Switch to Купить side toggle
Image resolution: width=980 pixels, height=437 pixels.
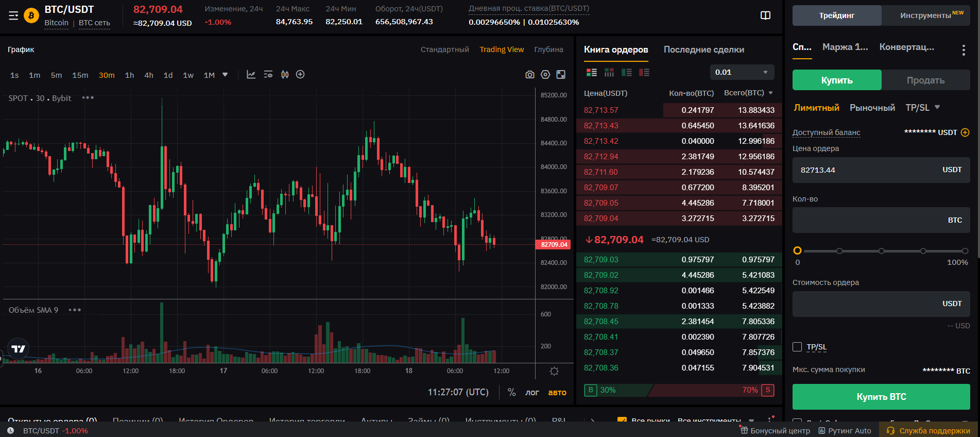click(x=837, y=80)
